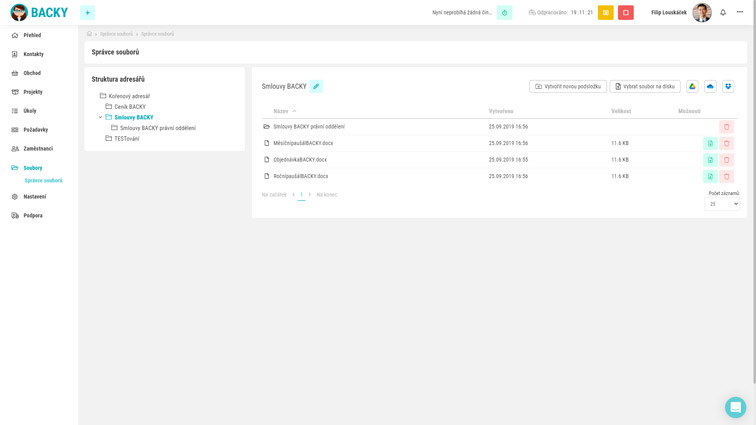Open the notifications bell
The image size is (756, 425).
click(723, 13)
